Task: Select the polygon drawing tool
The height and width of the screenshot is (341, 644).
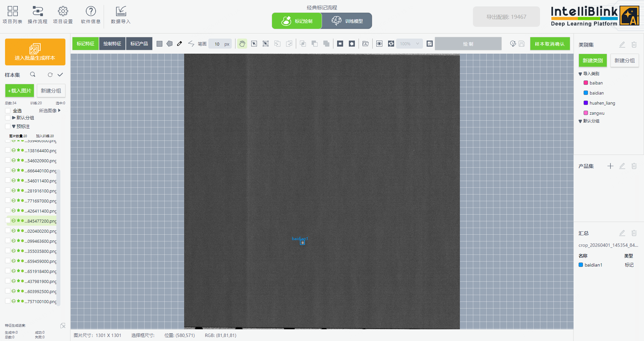Action: click(169, 44)
